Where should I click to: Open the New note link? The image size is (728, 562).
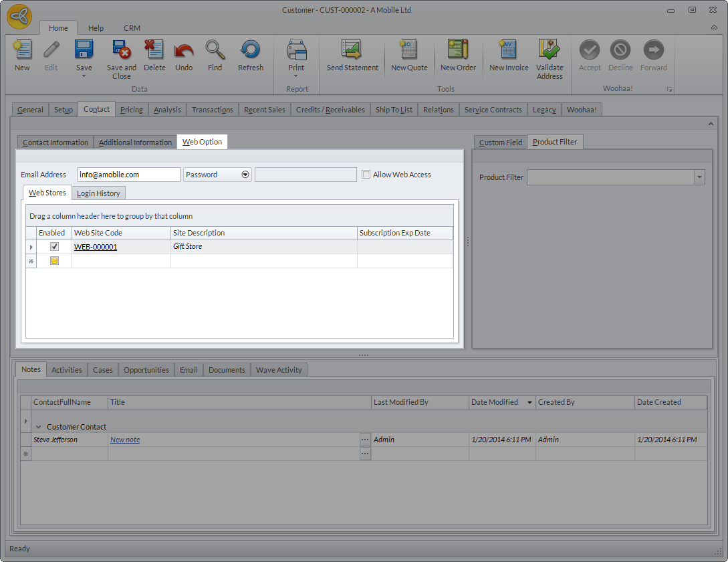[125, 440]
